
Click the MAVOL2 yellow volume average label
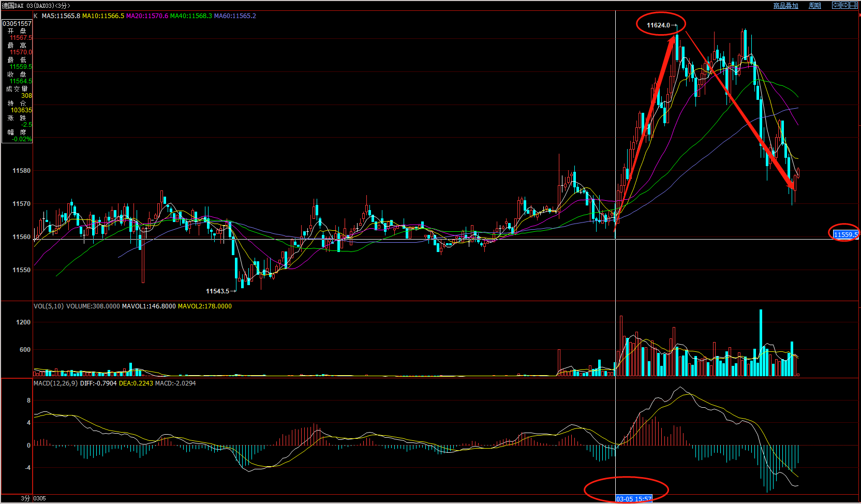[204, 306]
